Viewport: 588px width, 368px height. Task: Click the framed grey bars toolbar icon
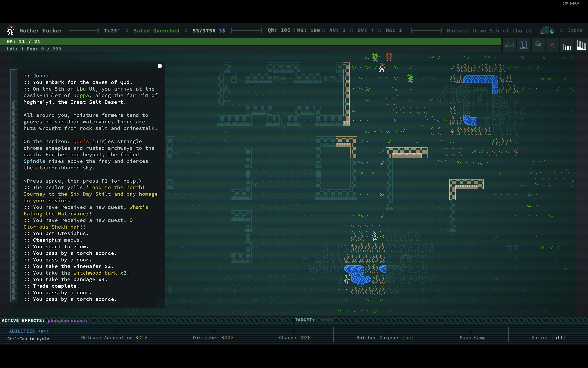tap(567, 45)
